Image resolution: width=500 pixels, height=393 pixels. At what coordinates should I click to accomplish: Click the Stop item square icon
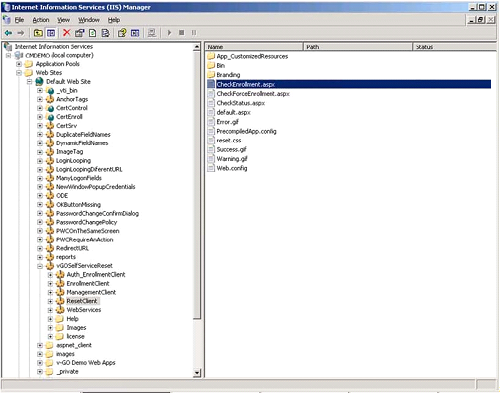[182, 33]
